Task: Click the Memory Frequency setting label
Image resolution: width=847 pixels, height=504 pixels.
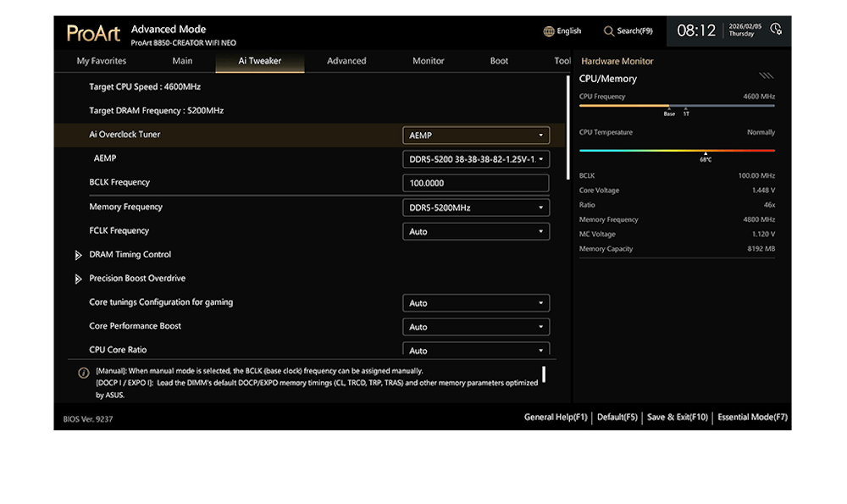Action: pos(125,207)
